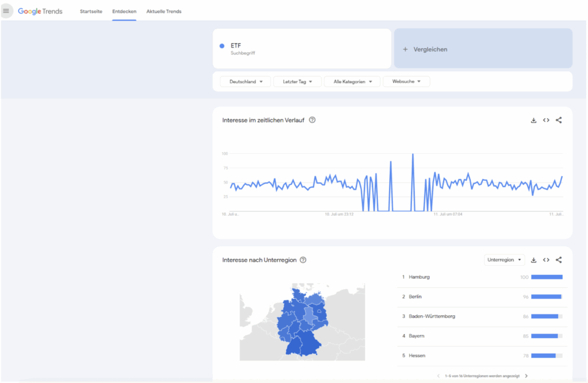This screenshot has height=383, width=588.
Task: Edit the ETF search term box
Action: 302,49
